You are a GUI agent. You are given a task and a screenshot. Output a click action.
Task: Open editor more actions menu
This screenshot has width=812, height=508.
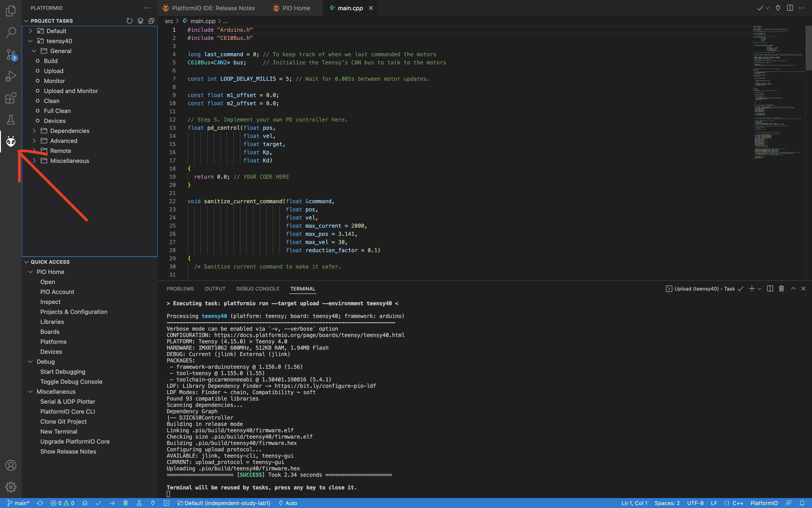(802, 8)
